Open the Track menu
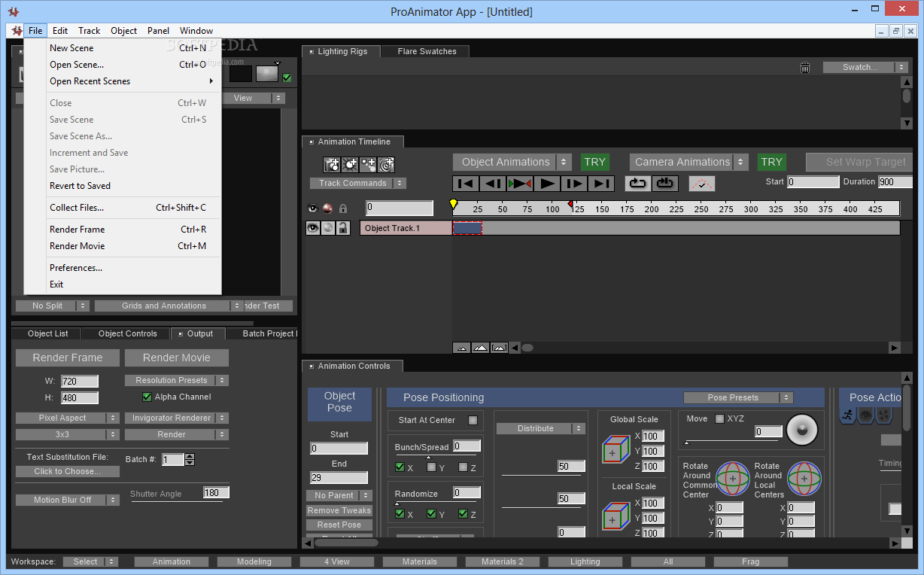Screen dimensions: 924x575 89,31
